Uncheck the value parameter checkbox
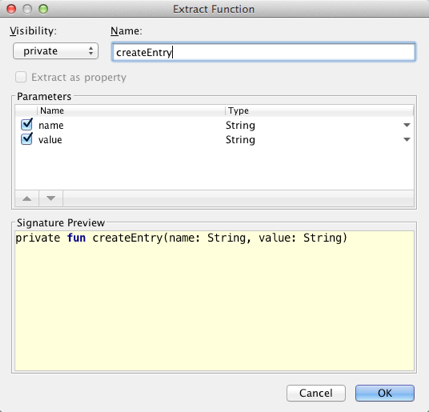429x412 pixels. pyautogui.click(x=27, y=139)
